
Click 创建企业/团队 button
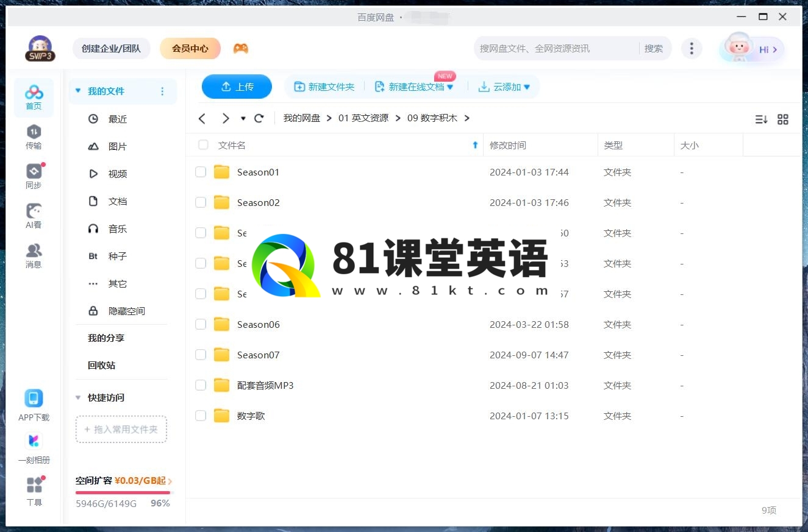111,48
